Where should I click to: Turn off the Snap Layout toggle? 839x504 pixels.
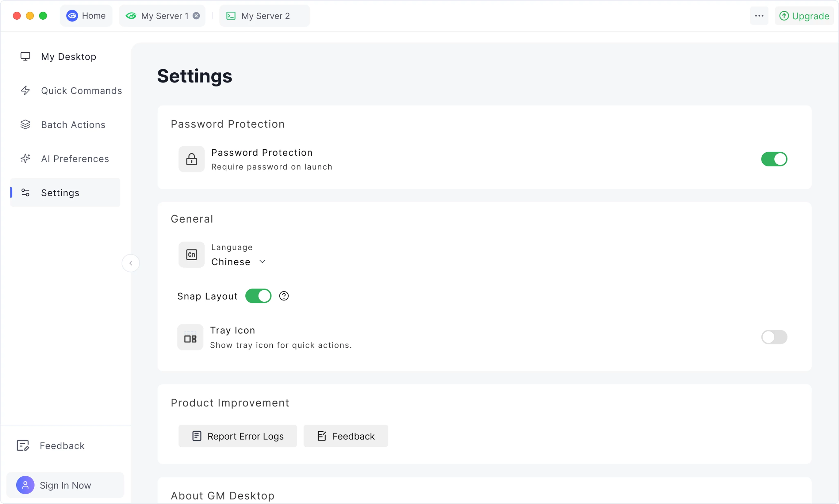pos(259,296)
